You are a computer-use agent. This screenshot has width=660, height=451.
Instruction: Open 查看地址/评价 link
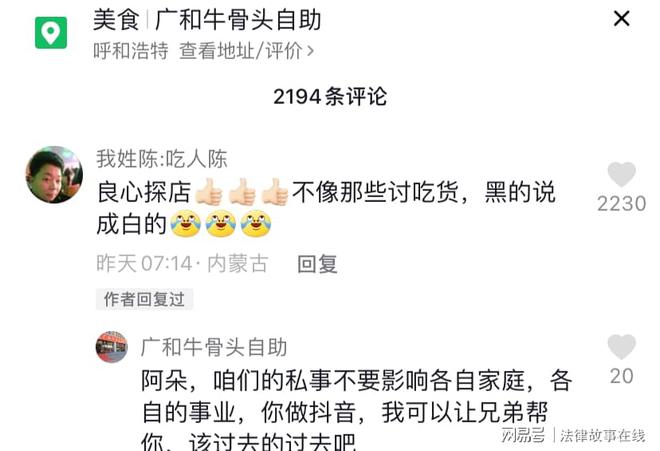pos(241,51)
